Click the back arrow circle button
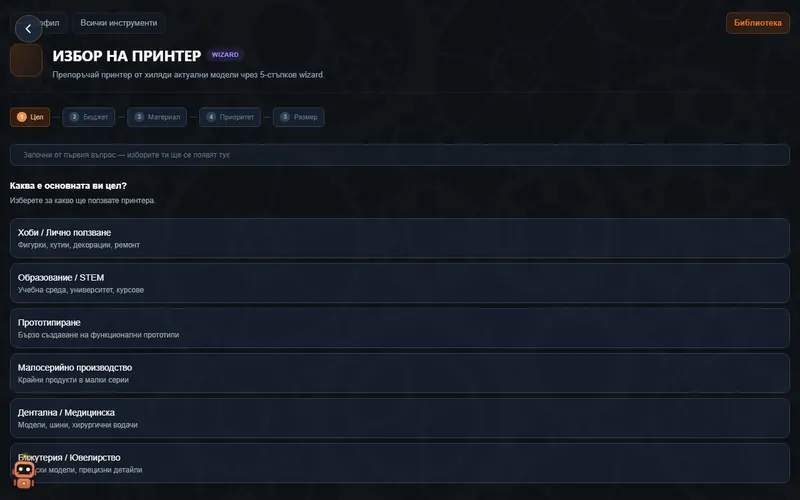 coord(29,29)
